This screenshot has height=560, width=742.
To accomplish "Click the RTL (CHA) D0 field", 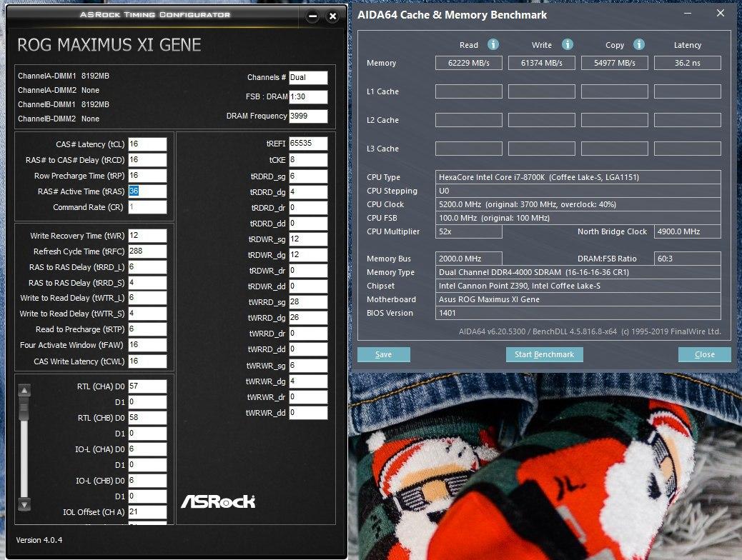I will point(148,386).
